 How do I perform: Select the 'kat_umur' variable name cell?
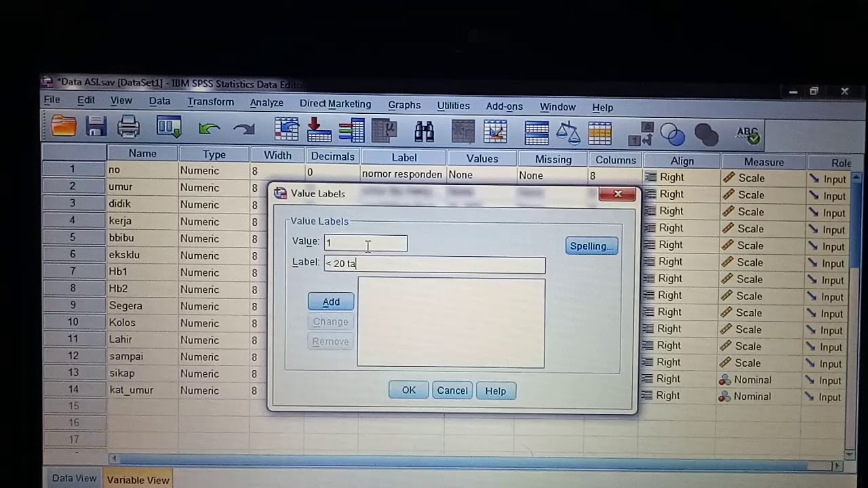coord(142,390)
